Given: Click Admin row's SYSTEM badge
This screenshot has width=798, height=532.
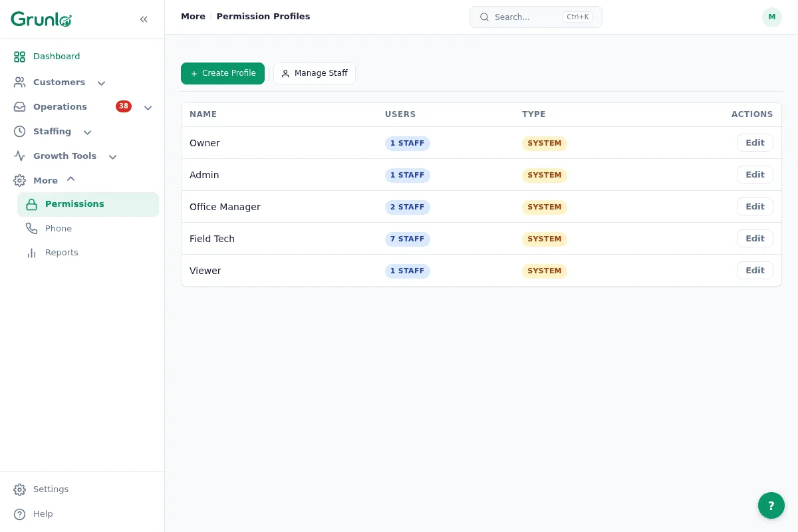Looking at the screenshot, I should tap(545, 175).
